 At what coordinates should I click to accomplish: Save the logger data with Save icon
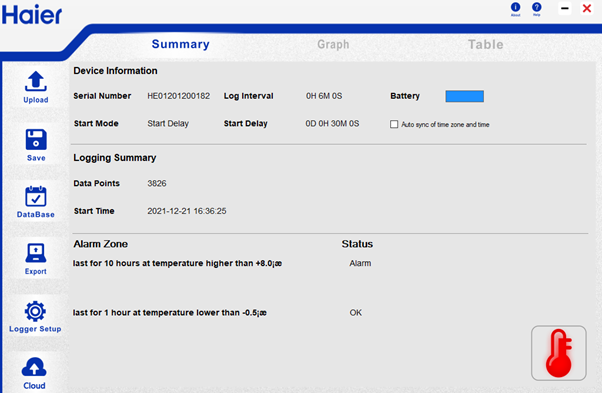pos(36,139)
